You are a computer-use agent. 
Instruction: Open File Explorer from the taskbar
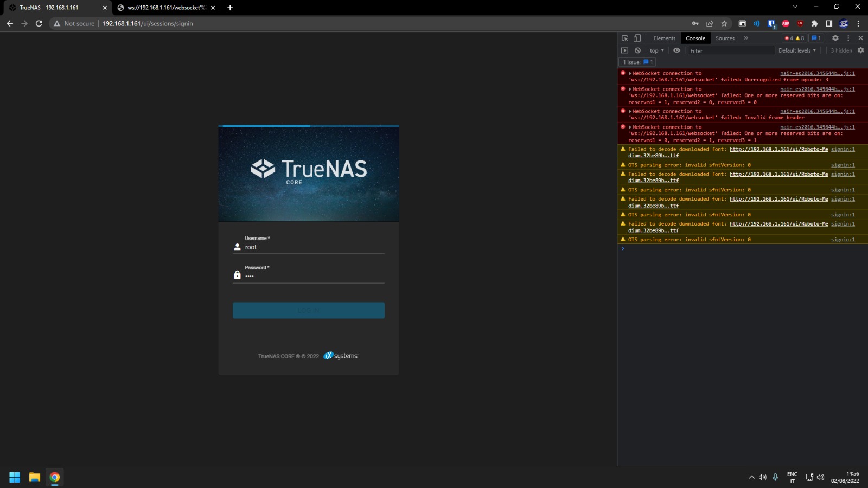(x=35, y=477)
